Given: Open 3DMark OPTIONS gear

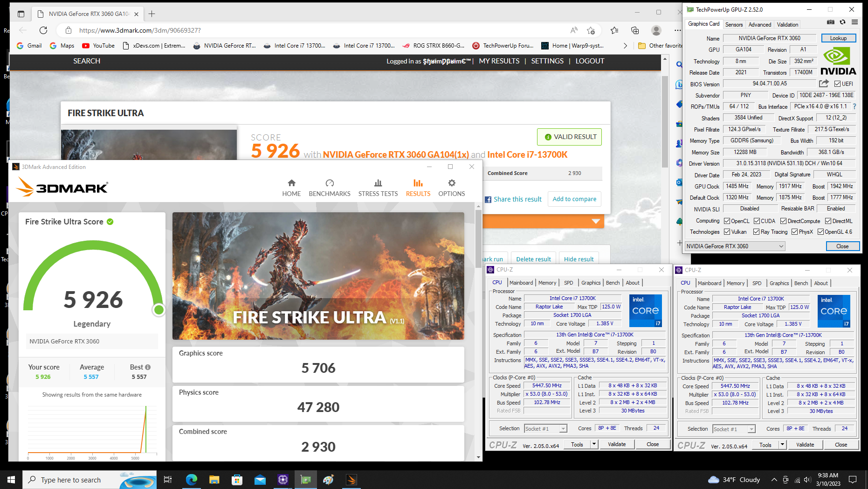Looking at the screenshot, I should (452, 188).
